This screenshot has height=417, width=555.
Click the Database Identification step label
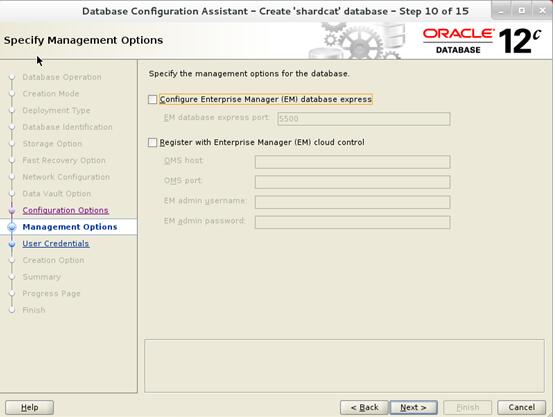click(67, 127)
